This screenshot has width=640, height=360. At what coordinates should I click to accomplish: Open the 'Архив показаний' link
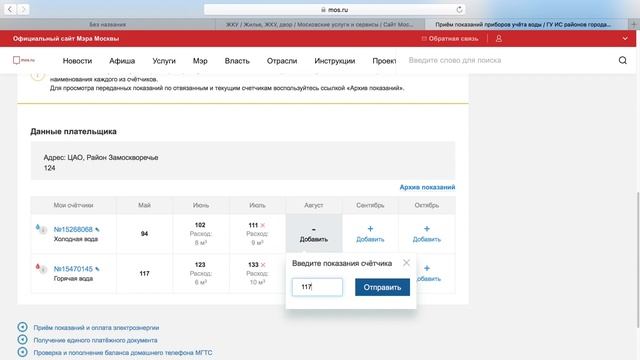(x=427, y=187)
